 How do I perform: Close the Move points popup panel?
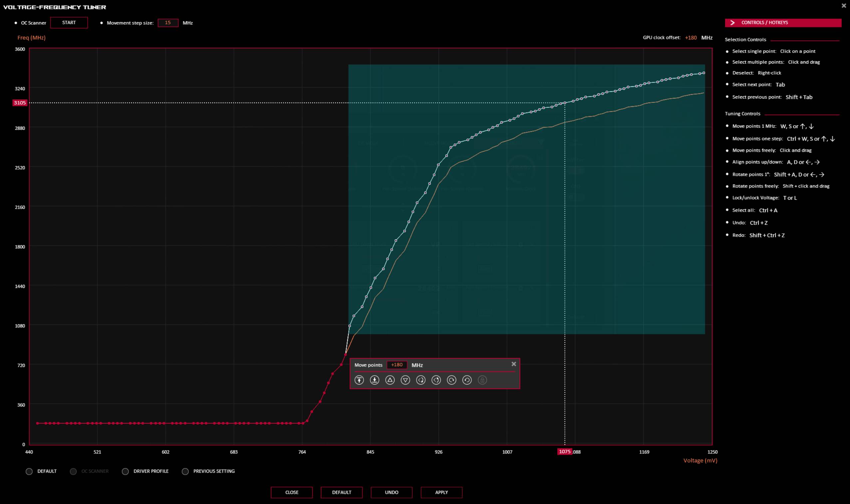click(x=514, y=364)
